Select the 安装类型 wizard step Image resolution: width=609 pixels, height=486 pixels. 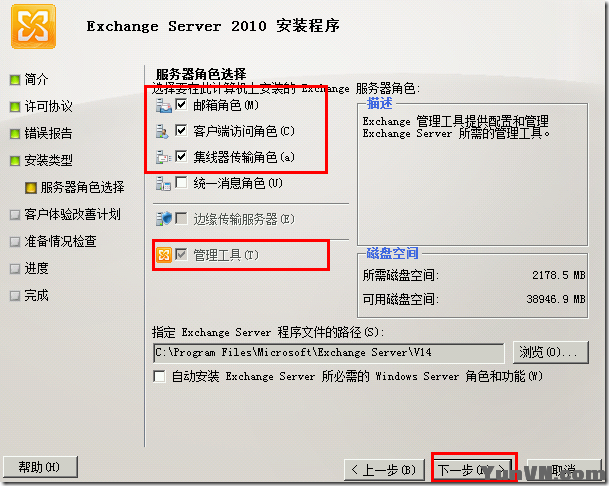click(49, 160)
